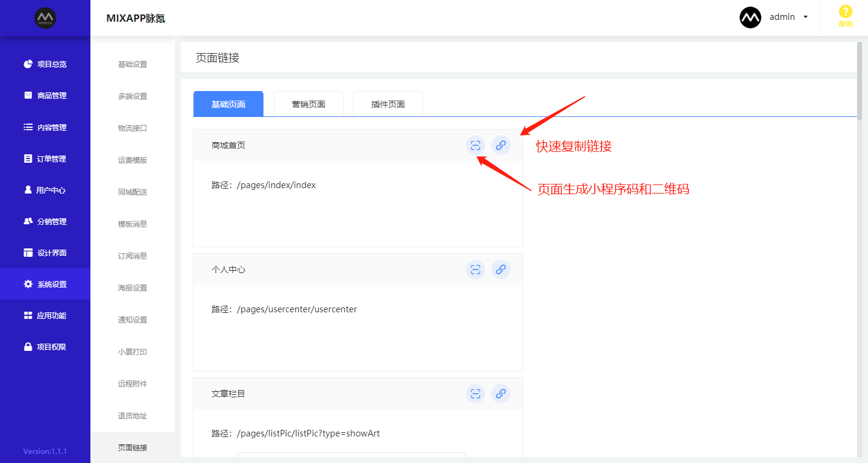Click the page vertical scrollbar
Image resolution: width=868 pixels, height=463 pixels.
coord(860,81)
